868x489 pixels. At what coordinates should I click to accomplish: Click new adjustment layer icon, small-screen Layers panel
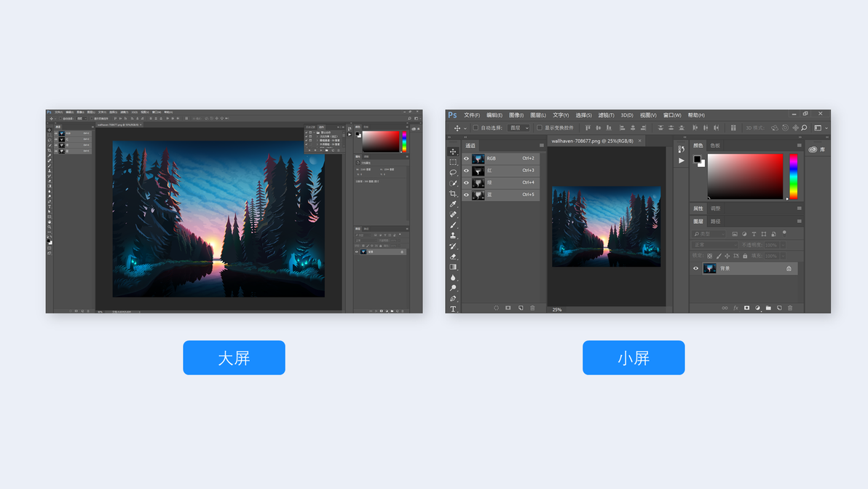coord(757,308)
